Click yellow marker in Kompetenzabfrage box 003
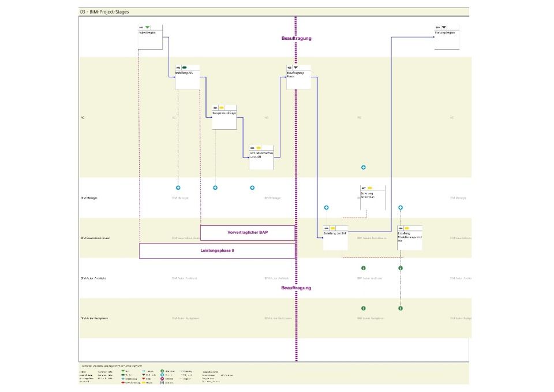The image size is (554, 392). (x=222, y=107)
